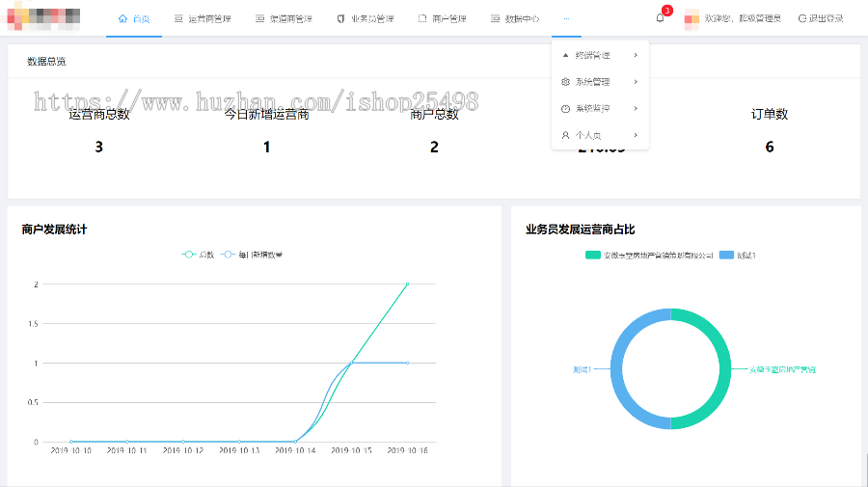
Task: Click the user avatar beside 欢迎您
Action: (x=692, y=19)
